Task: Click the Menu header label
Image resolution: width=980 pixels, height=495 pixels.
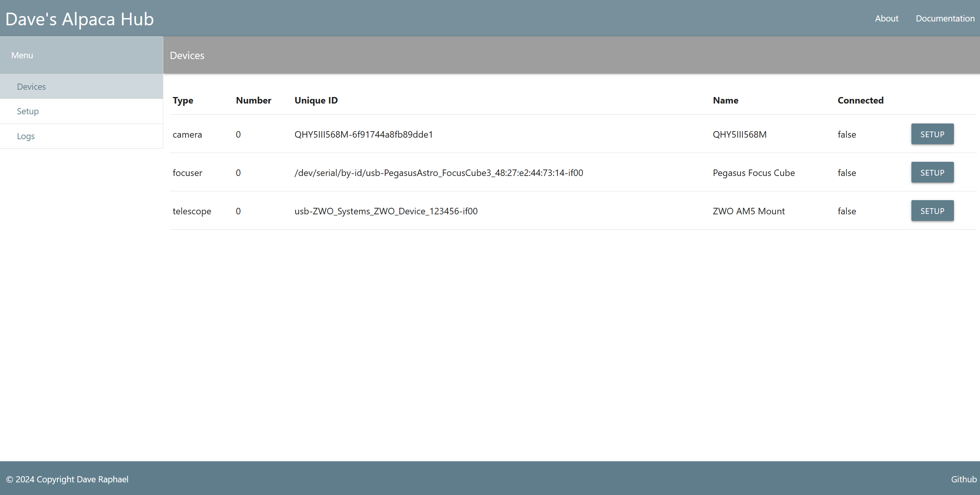Action: click(22, 55)
